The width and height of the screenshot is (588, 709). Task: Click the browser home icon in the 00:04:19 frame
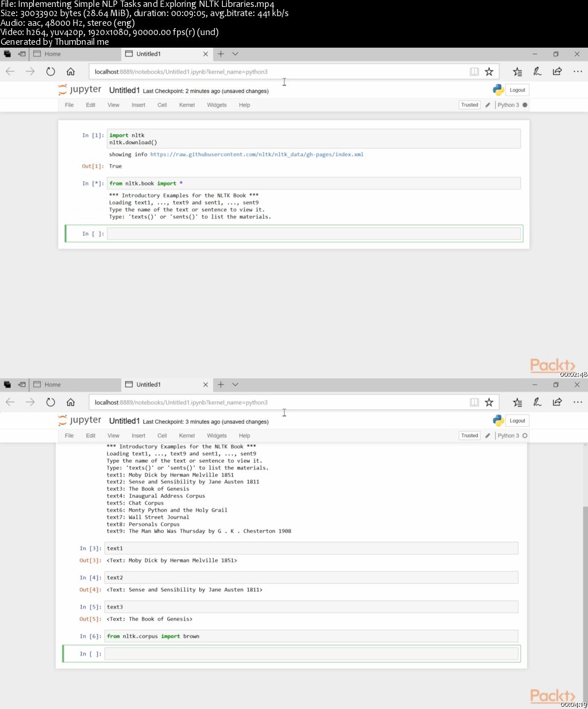(71, 402)
